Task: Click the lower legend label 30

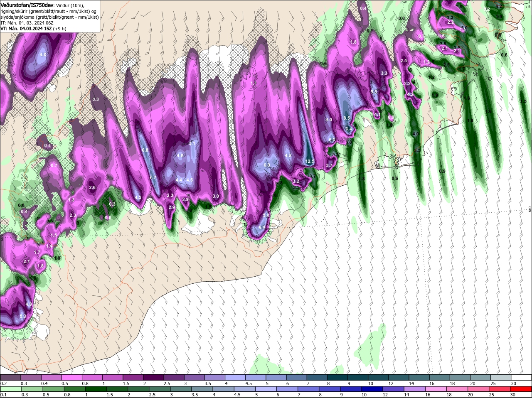Action: pyautogui.click(x=514, y=395)
